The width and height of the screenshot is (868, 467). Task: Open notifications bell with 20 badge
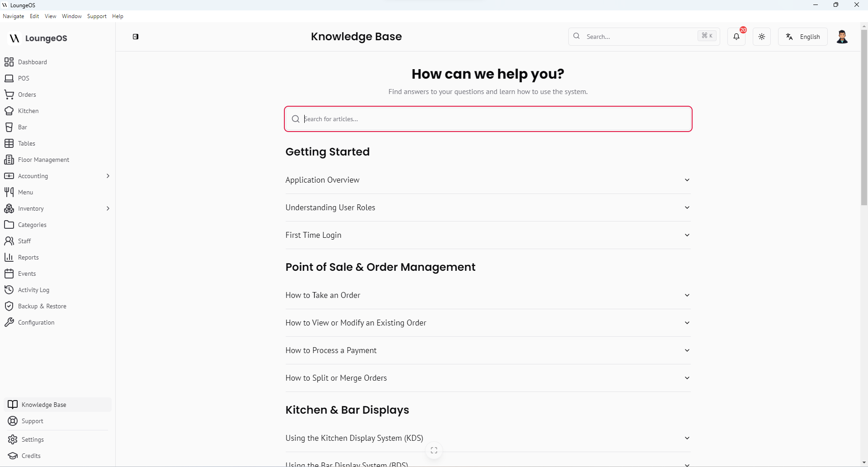pos(736,37)
